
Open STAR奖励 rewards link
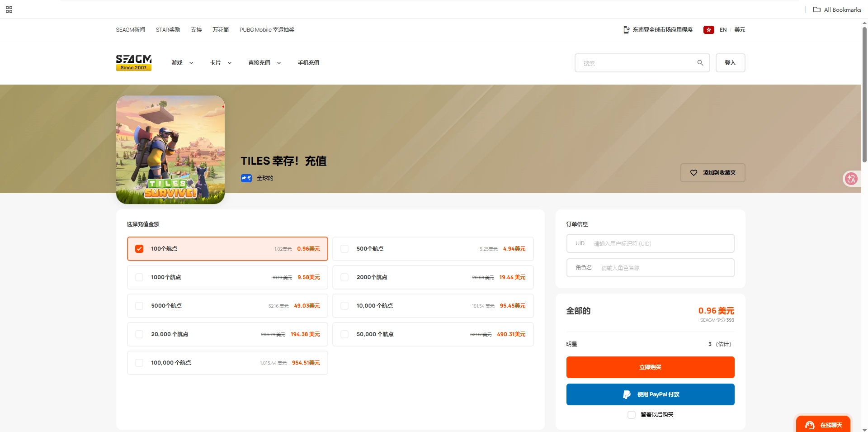click(168, 30)
